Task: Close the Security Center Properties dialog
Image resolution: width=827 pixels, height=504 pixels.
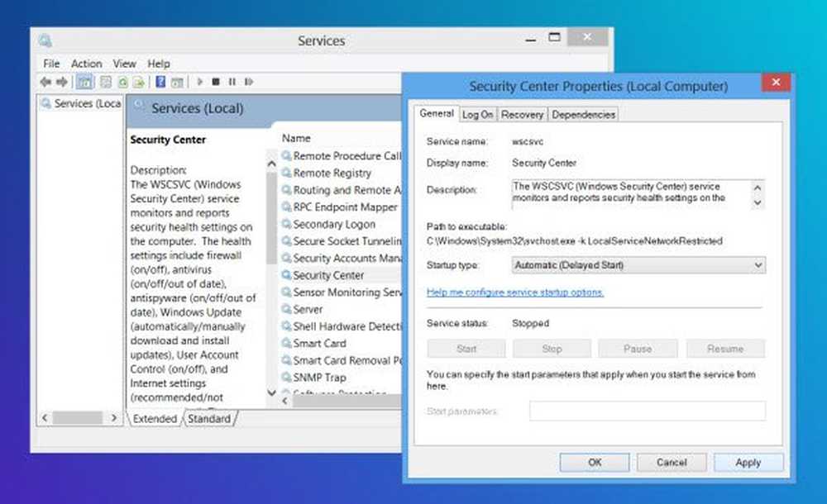Action: tap(776, 83)
